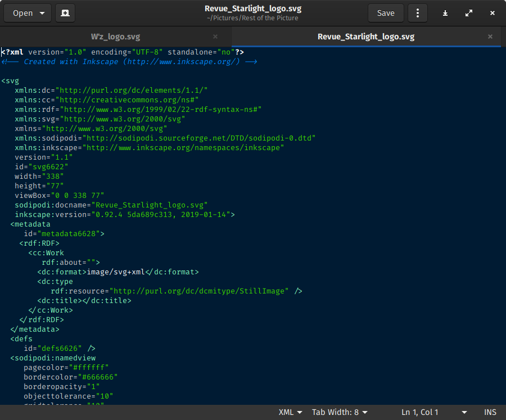This screenshot has height=420, width=506.
Task: Place cursor on the width="338" line
Action: (39, 176)
